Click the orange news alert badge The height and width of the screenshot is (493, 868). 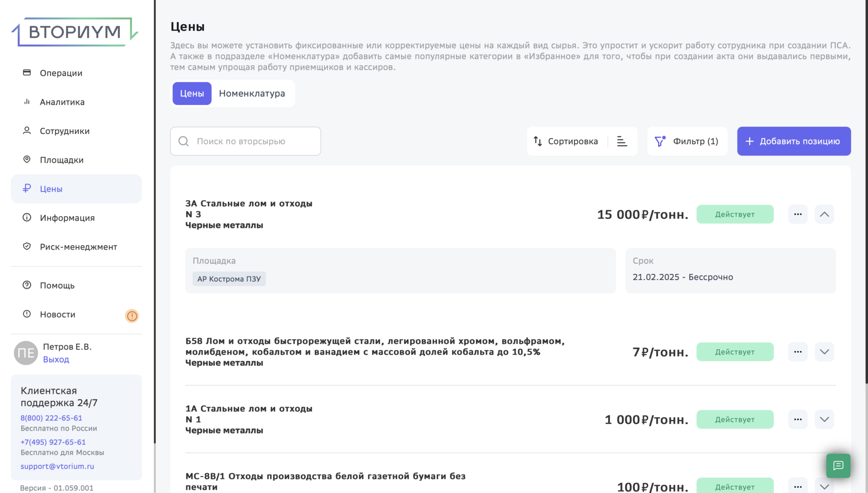(x=132, y=316)
